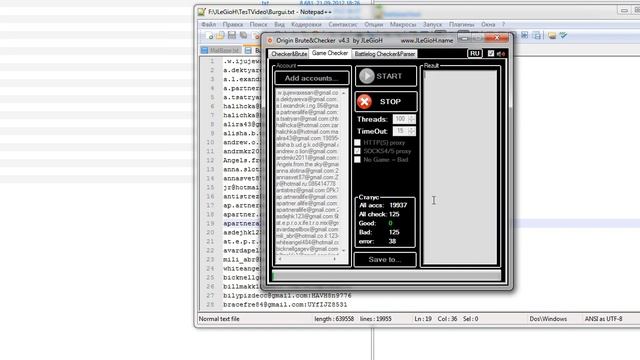Increase the TimeOut value with the up arrow
Viewport: 640px width, 360px height.
point(411,129)
